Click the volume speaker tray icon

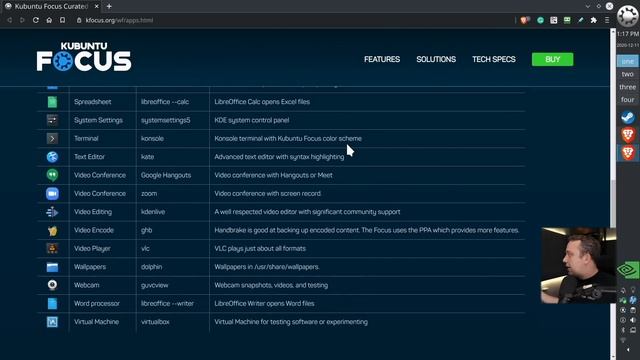click(633, 320)
